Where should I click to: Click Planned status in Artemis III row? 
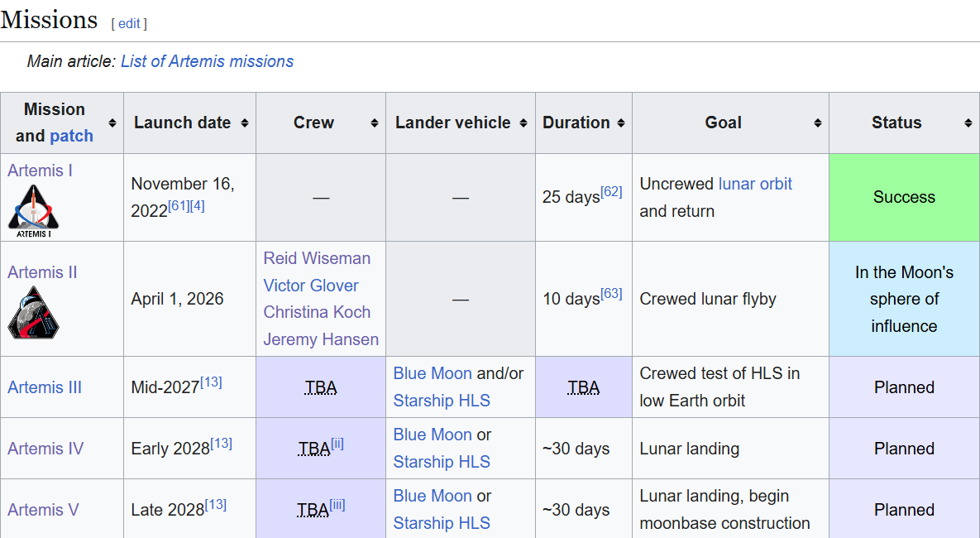(904, 387)
